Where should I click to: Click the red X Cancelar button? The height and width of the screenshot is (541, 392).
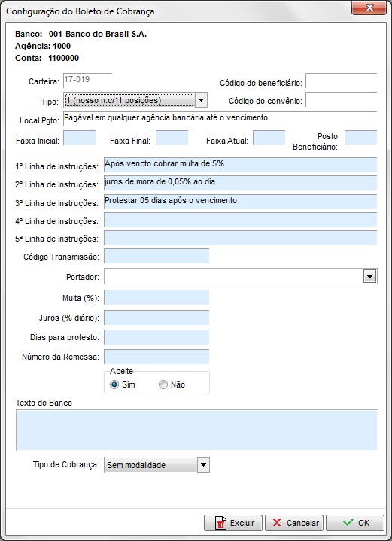point(294,523)
